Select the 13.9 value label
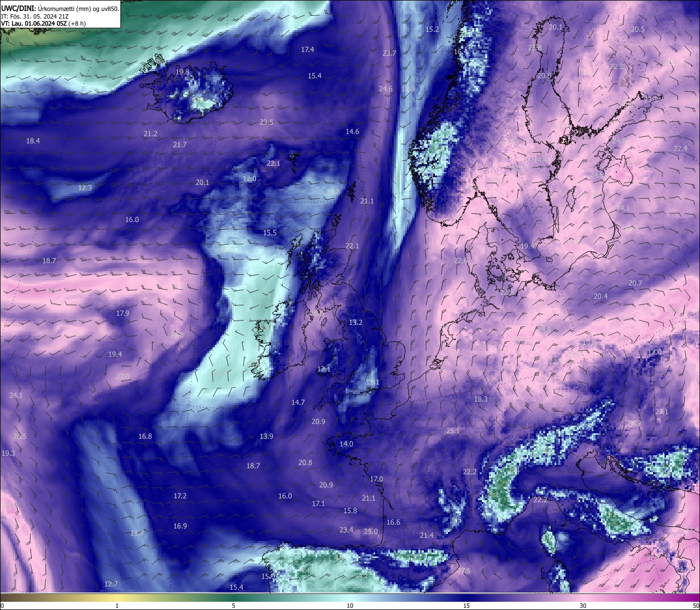 pos(266,437)
